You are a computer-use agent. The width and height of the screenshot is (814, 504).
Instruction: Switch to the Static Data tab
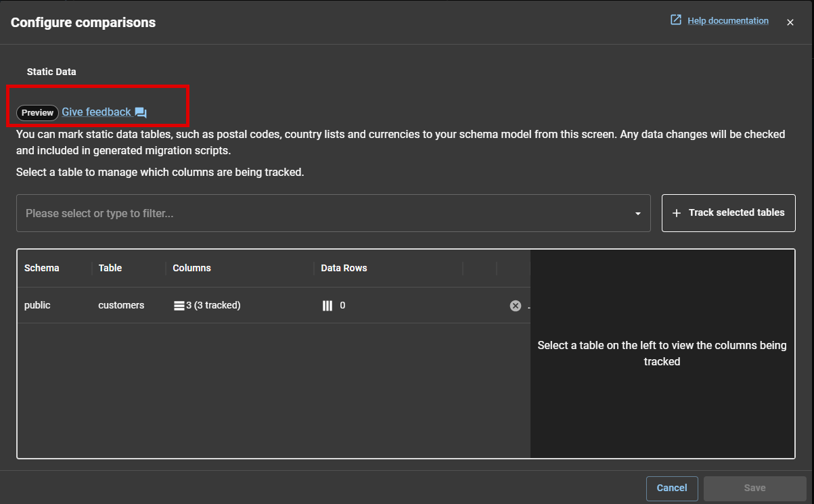point(51,72)
